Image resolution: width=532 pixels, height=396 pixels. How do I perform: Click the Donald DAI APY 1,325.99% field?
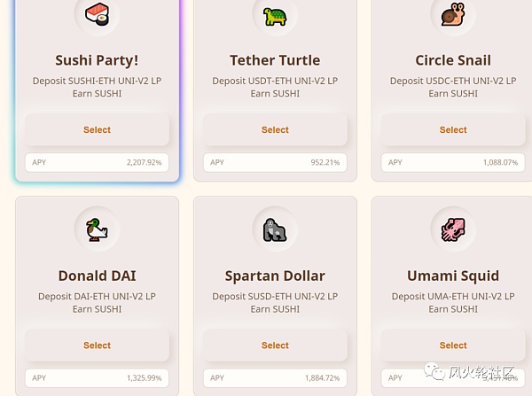tap(97, 377)
